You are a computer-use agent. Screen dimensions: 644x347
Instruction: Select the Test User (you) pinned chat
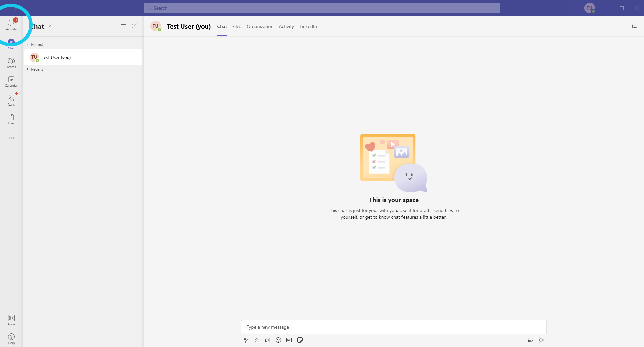[83, 57]
